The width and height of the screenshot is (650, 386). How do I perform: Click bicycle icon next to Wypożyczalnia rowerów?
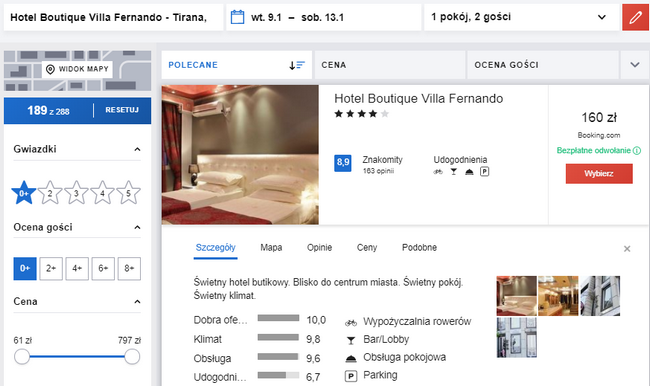click(x=351, y=322)
